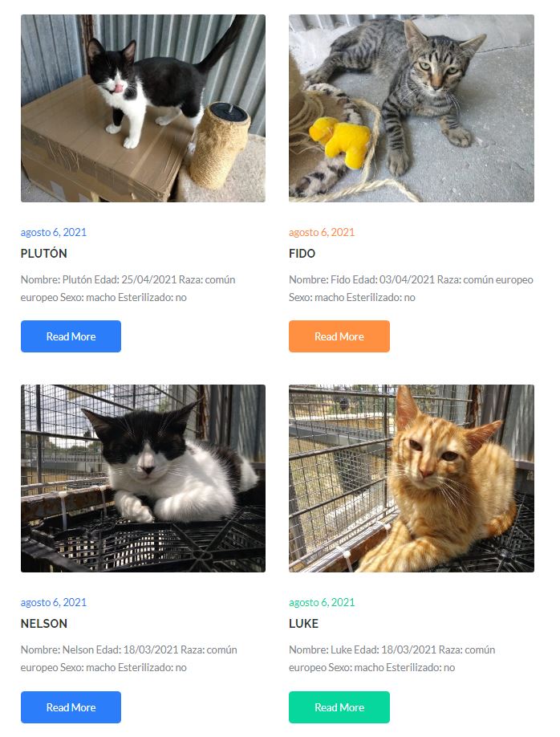Open Nelson's sleeping cat photo

coord(143,478)
